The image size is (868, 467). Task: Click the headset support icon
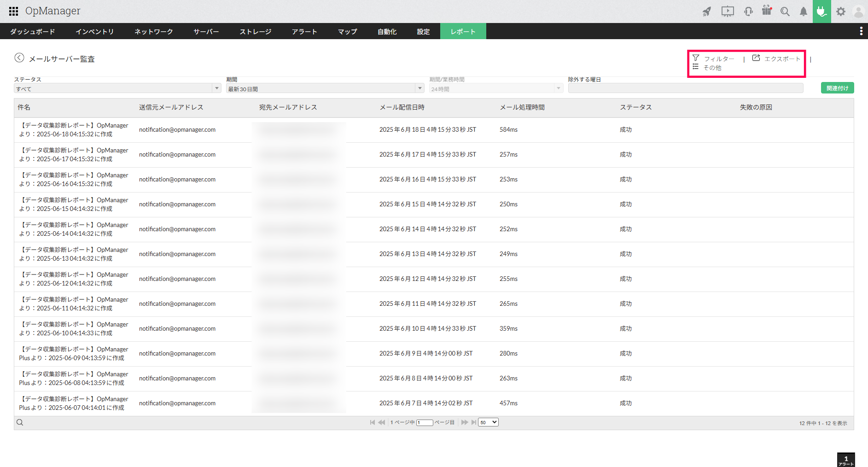[748, 12]
